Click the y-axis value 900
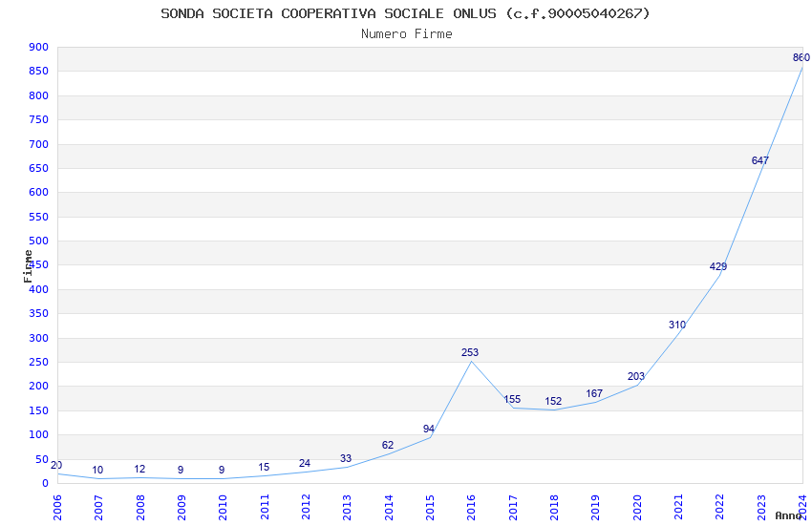 click(39, 47)
